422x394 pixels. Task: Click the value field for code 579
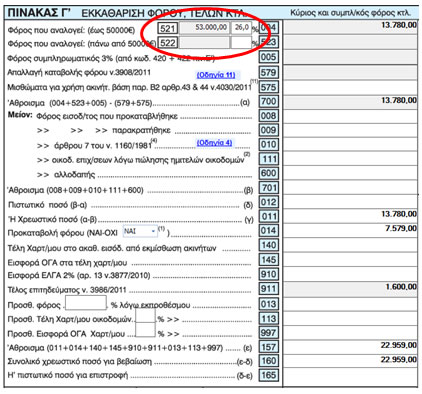(350, 72)
